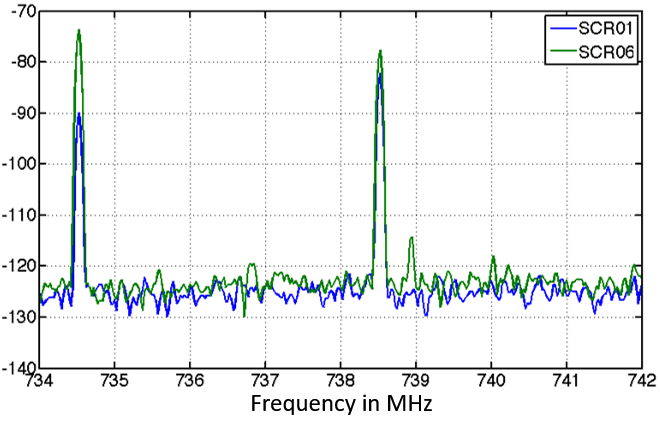
Task: Click the y-axis tick label -130
Action: coord(17,317)
